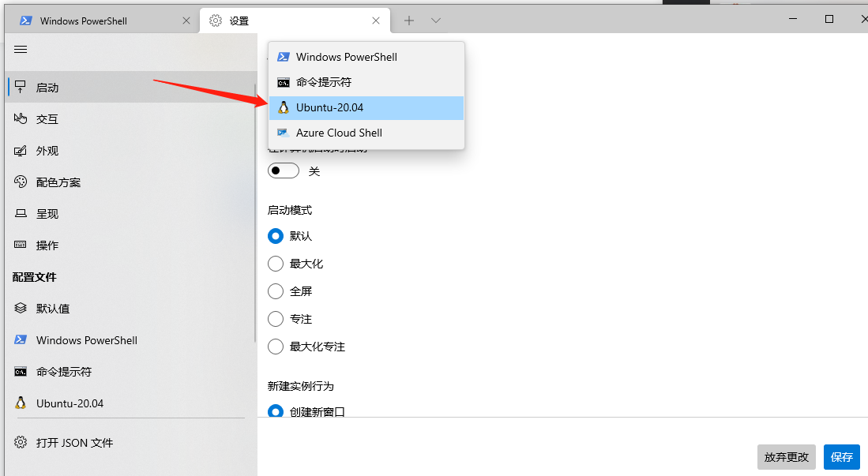Screen dimensions: 868x476
Task: Close the 设置 settings tab
Action: (x=376, y=21)
